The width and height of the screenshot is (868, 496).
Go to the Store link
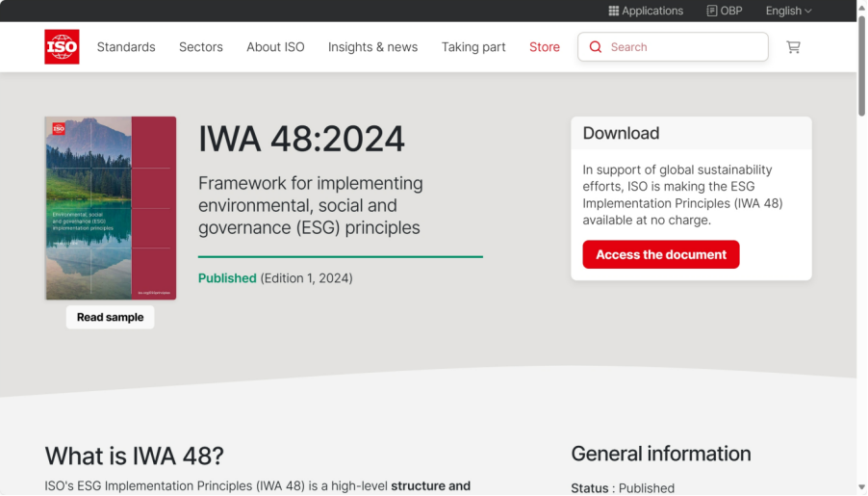(x=545, y=47)
